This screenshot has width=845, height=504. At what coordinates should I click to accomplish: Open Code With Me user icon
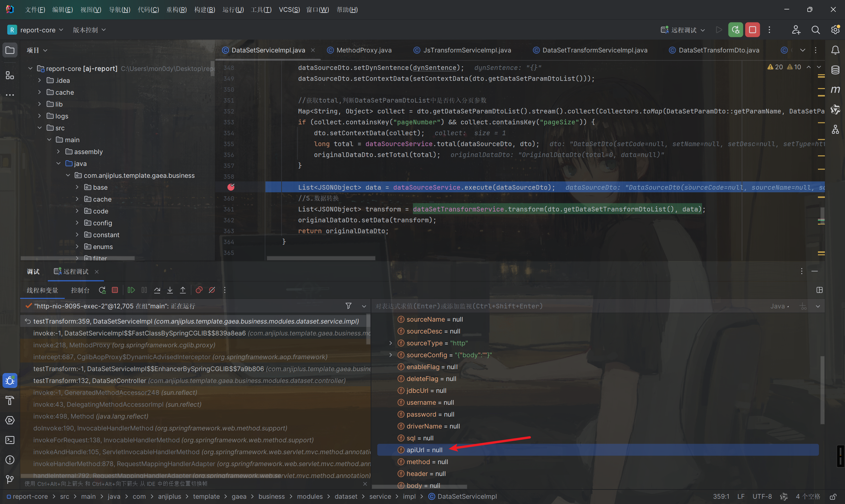pyautogui.click(x=796, y=30)
